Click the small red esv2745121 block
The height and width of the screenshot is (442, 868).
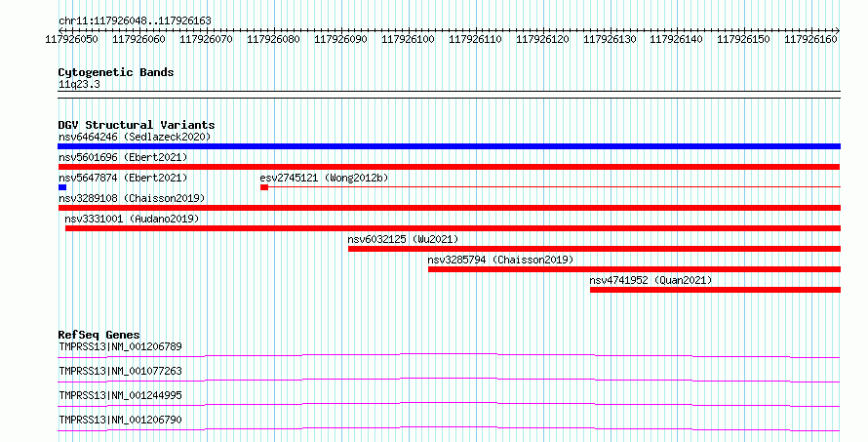[x=264, y=187]
